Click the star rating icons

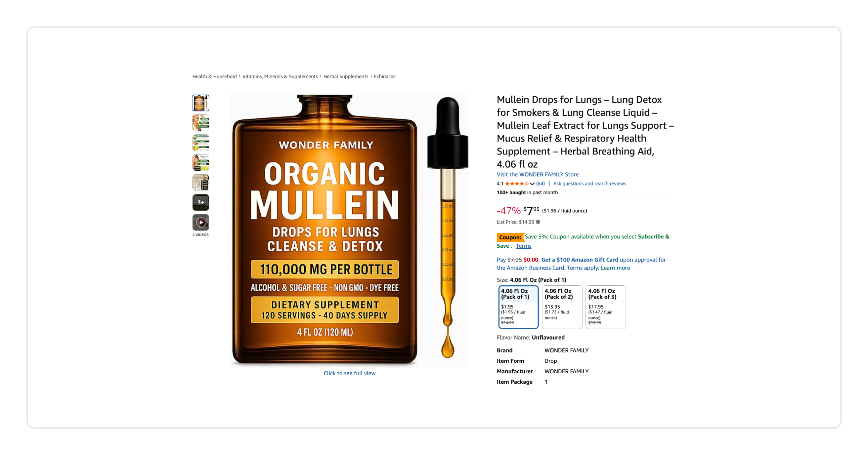tap(517, 184)
